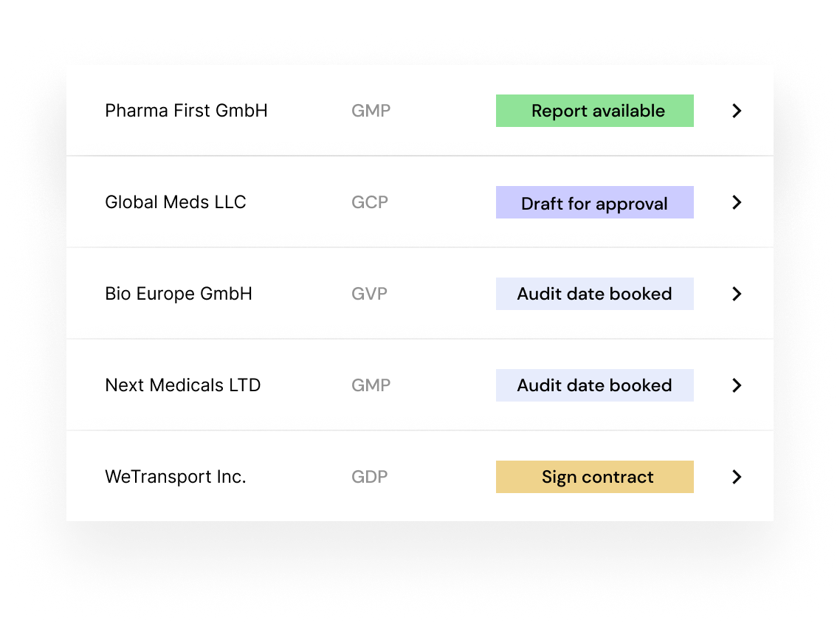Click GMP label in Next Medicals row
Screen dimensions: 840x623
point(371,385)
